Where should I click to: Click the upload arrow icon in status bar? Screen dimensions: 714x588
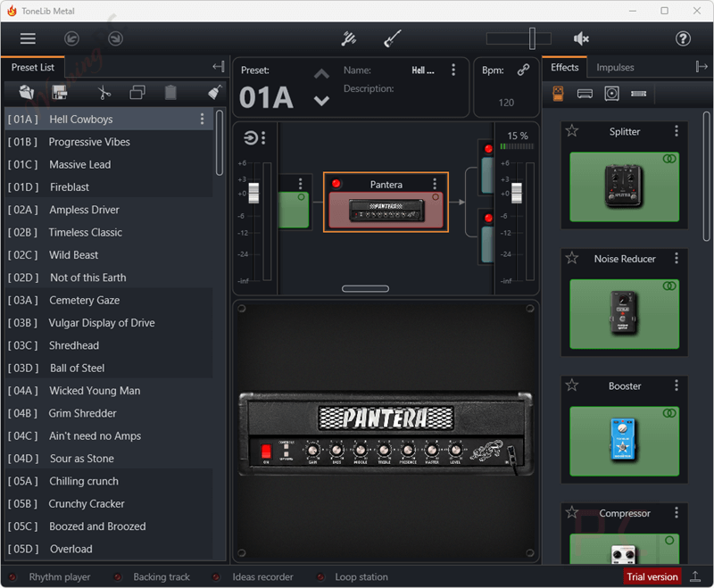(695, 576)
